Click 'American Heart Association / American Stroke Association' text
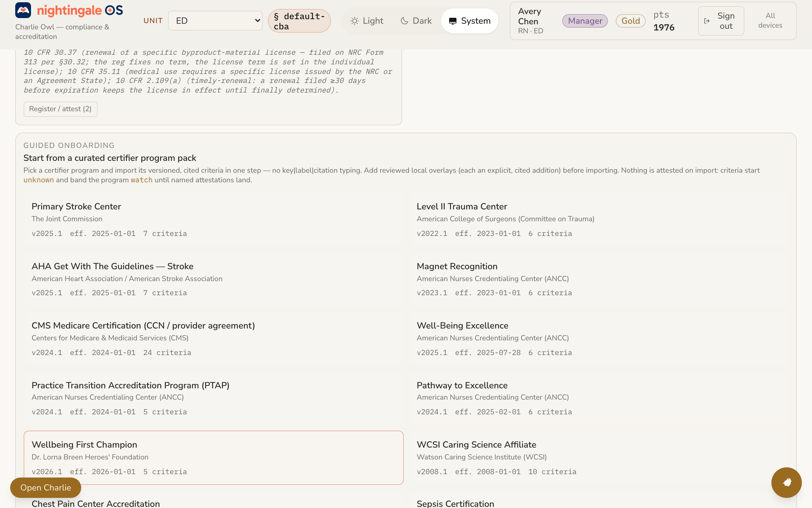812x508 pixels. tap(127, 279)
